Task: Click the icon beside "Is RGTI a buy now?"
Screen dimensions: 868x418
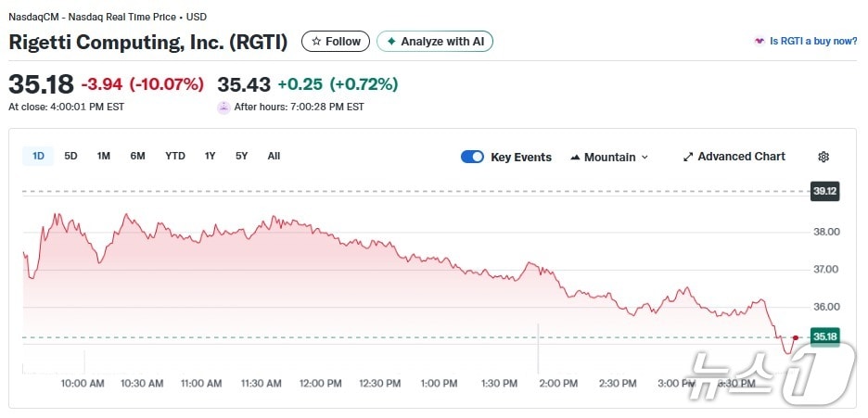Action: pos(759,42)
